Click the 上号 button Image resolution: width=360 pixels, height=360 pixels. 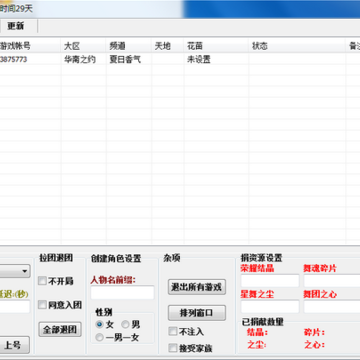14,345
